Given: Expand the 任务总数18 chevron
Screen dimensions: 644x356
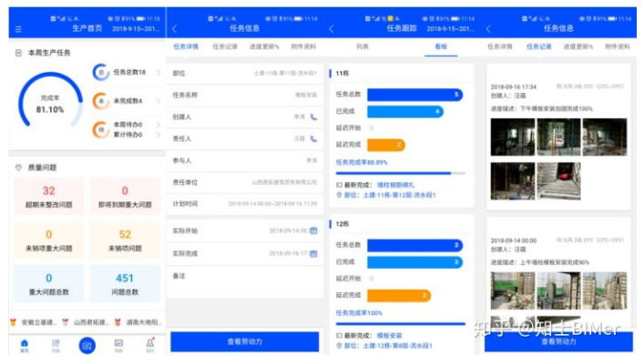Looking at the screenshot, I should coord(158,72).
